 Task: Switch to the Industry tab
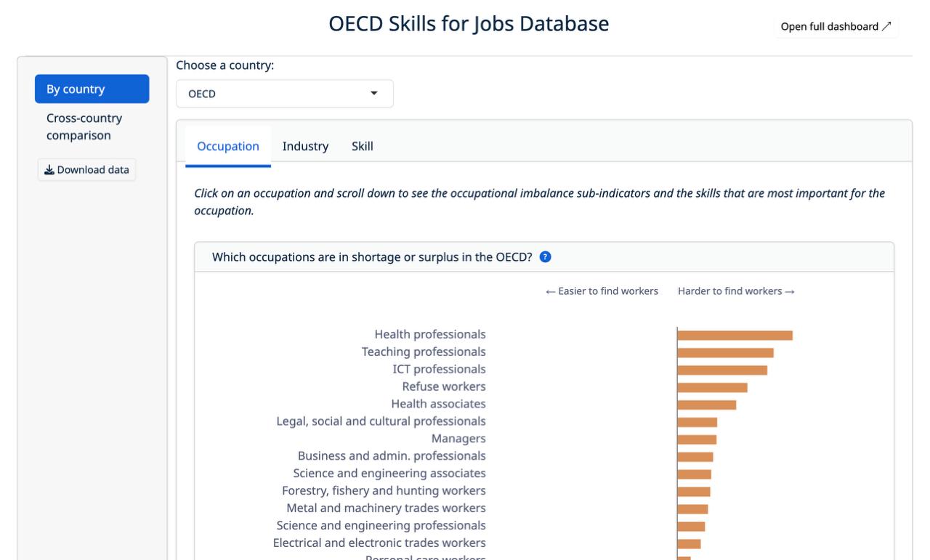click(x=305, y=146)
